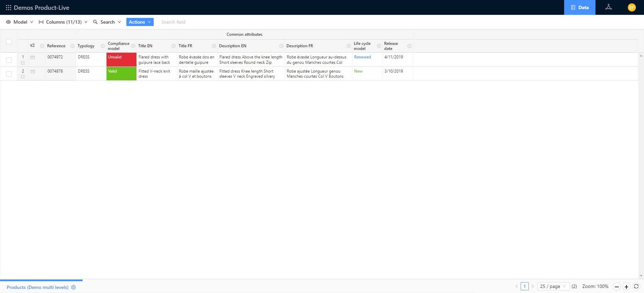Check the box for row 1
The height and width of the screenshot is (293, 644).
[9, 60]
